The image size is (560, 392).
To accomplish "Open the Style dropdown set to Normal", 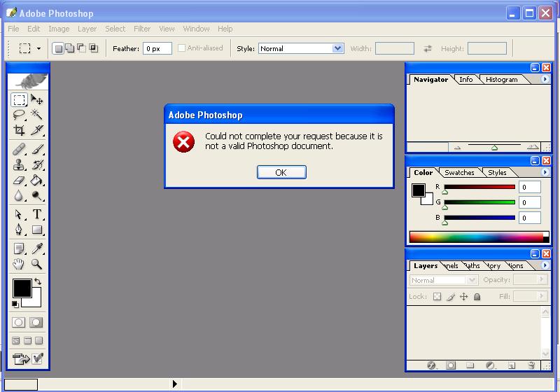I will click(301, 48).
